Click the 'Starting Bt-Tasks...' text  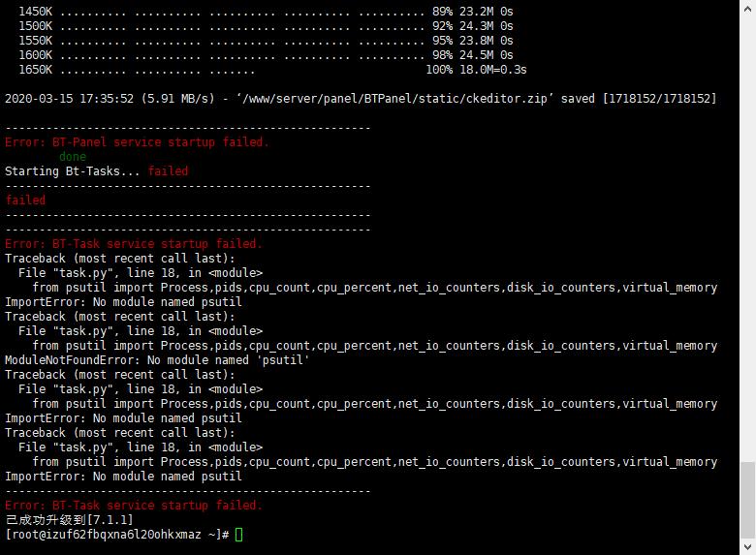(73, 171)
